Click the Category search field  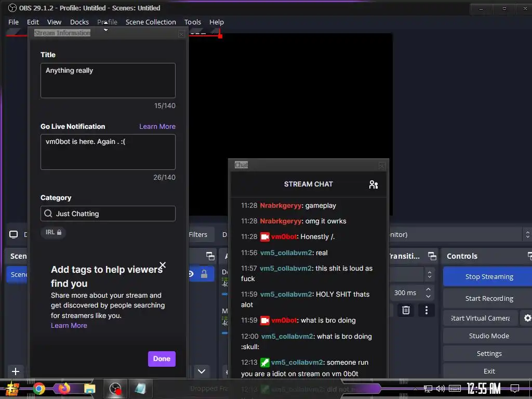point(108,214)
